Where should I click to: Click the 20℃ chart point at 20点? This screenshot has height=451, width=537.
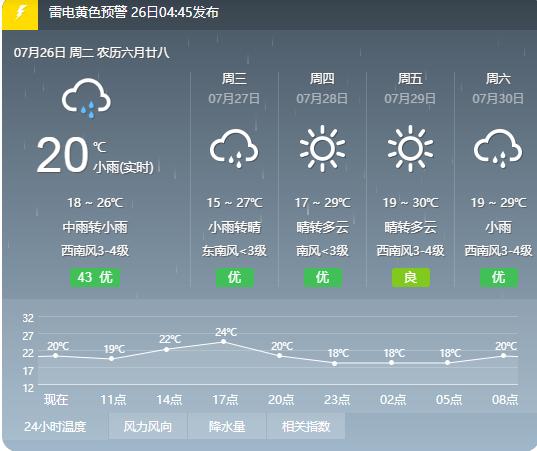tap(279, 355)
